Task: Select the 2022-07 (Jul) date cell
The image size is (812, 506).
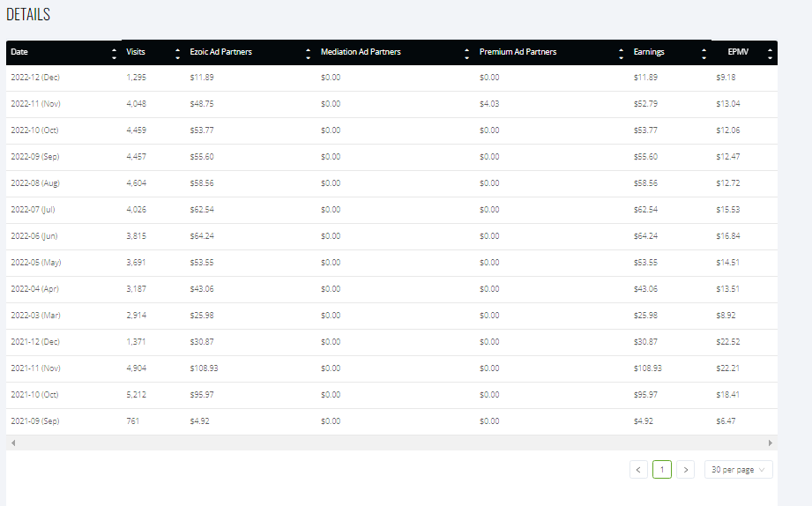Action: (x=33, y=209)
